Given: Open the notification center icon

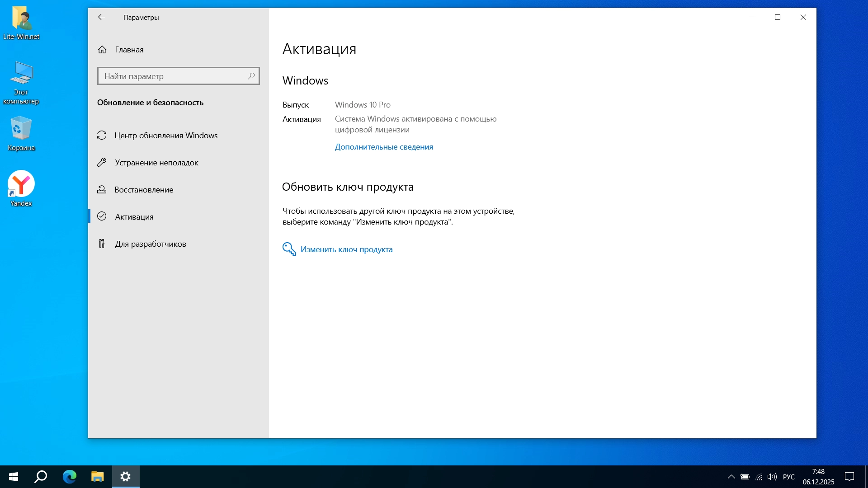Looking at the screenshot, I should point(849,477).
